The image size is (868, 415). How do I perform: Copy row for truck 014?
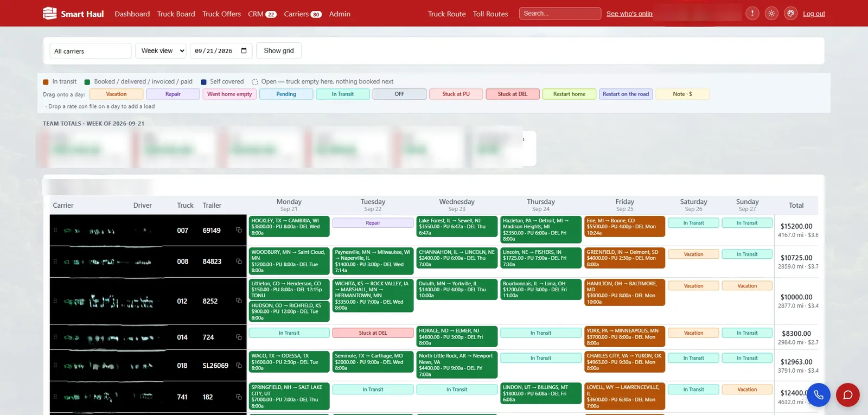[x=239, y=337]
